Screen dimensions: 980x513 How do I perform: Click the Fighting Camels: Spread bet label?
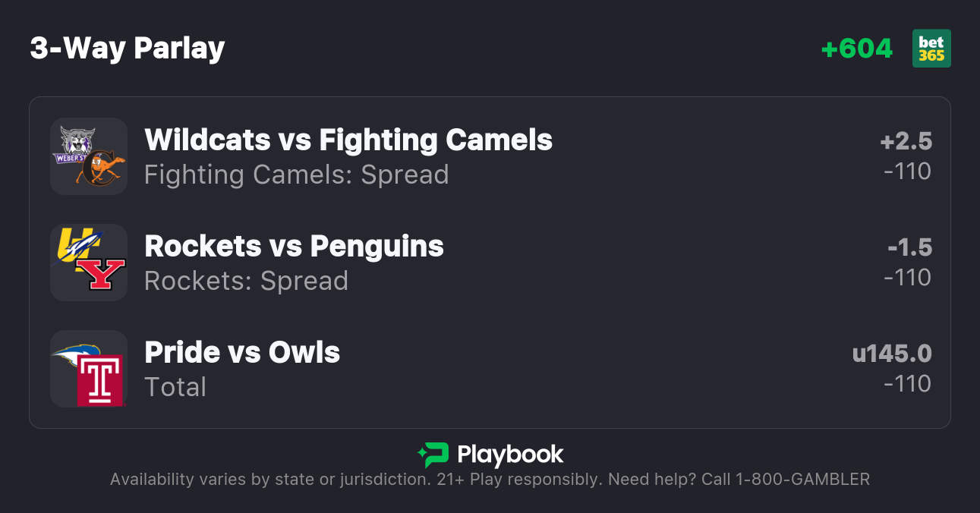point(296,175)
